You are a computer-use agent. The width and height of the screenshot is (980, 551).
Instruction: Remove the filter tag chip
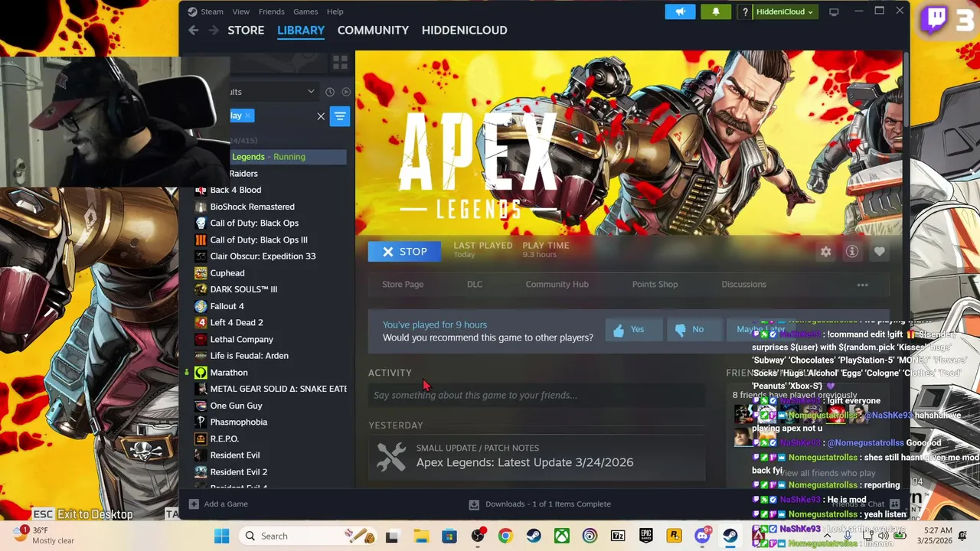[247, 116]
